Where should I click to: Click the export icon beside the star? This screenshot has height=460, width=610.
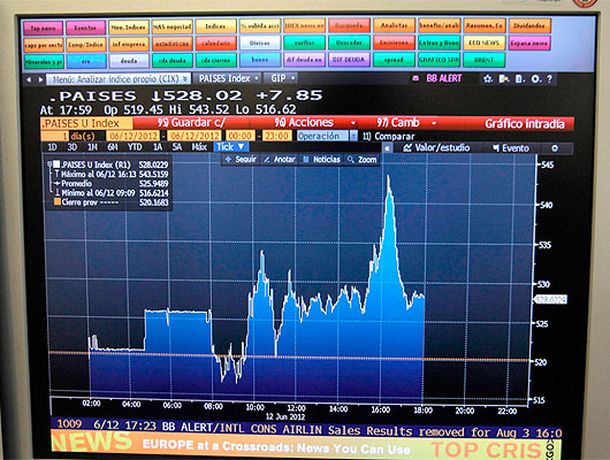pyautogui.click(x=504, y=79)
